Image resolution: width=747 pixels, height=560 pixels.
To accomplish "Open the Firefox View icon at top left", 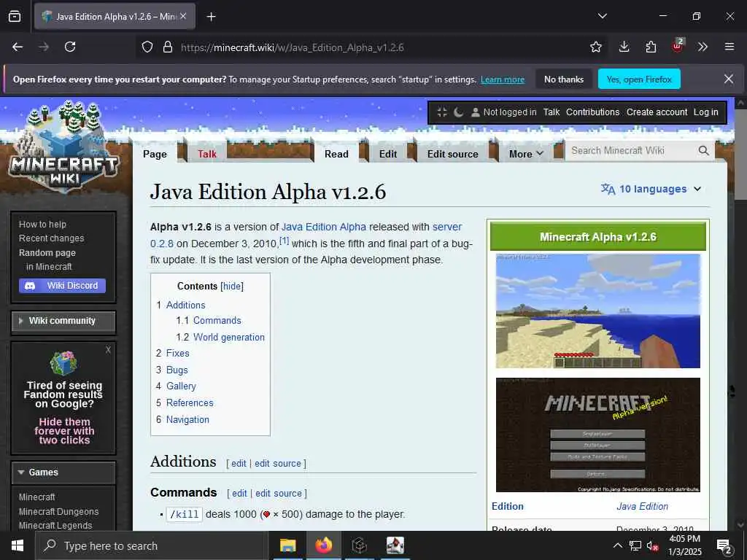I will pos(15,16).
